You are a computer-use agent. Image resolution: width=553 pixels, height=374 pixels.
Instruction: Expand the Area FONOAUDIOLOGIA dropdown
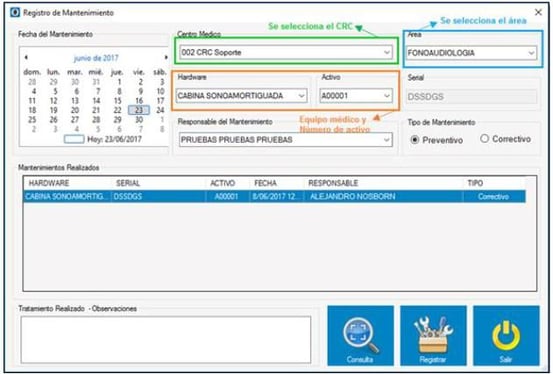click(472, 53)
